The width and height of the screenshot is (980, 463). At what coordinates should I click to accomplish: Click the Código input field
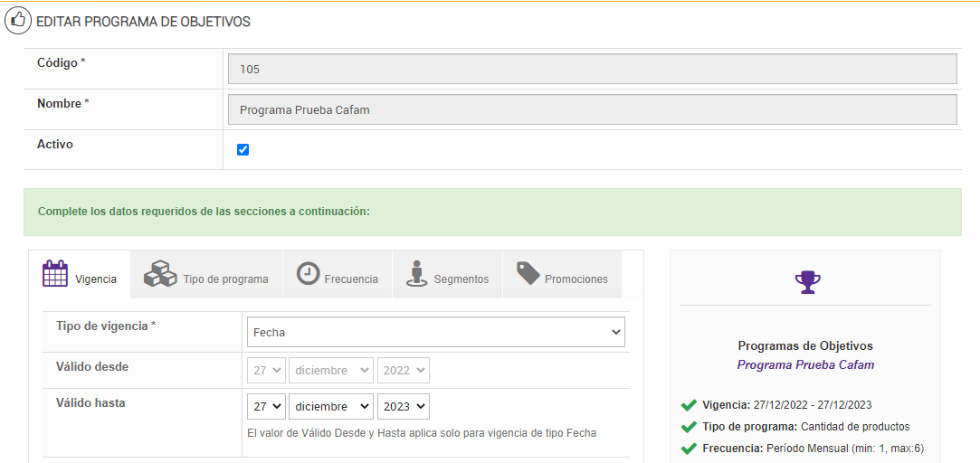pyautogui.click(x=592, y=69)
